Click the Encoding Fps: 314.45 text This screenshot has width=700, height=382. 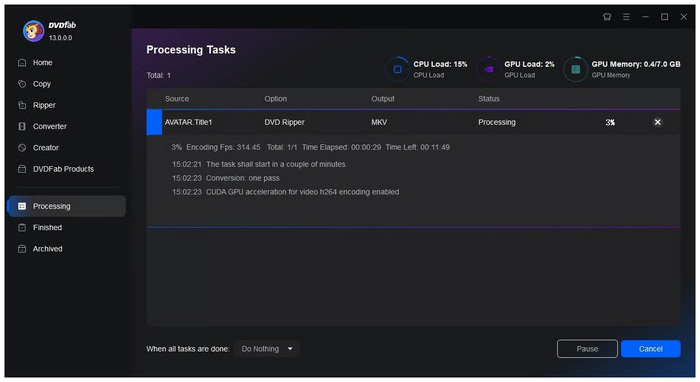tap(223, 147)
